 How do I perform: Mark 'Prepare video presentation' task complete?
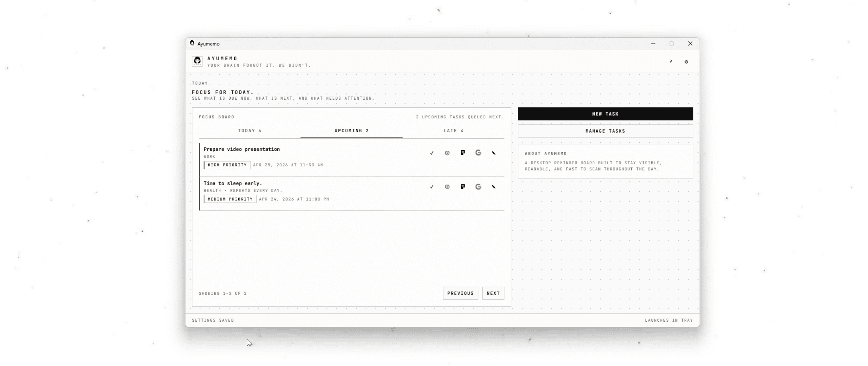tap(432, 153)
